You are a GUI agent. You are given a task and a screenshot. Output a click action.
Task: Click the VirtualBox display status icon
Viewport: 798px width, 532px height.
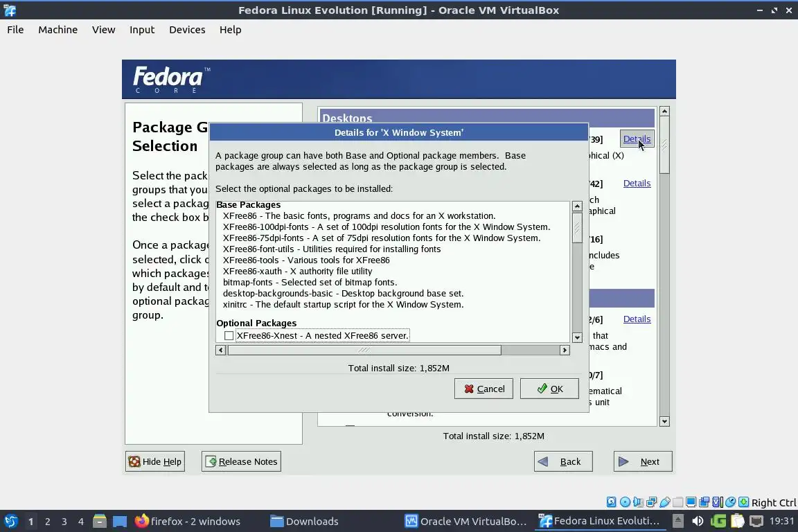pyautogui.click(x=691, y=502)
